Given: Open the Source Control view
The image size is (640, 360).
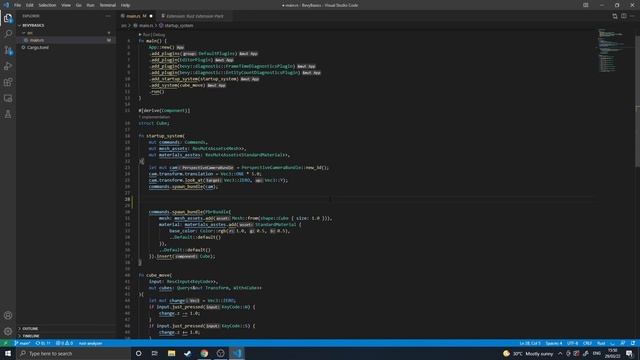Looking at the screenshot, I should [x=8, y=50].
